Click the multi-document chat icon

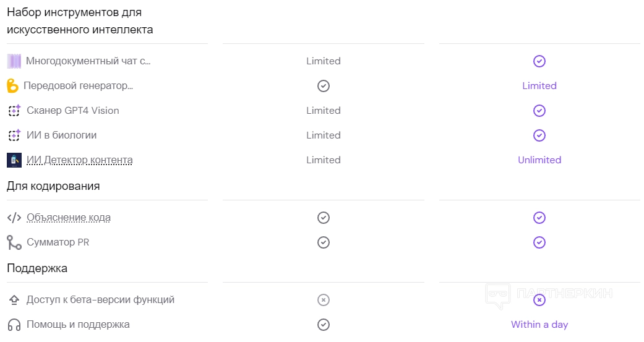pos(14,61)
